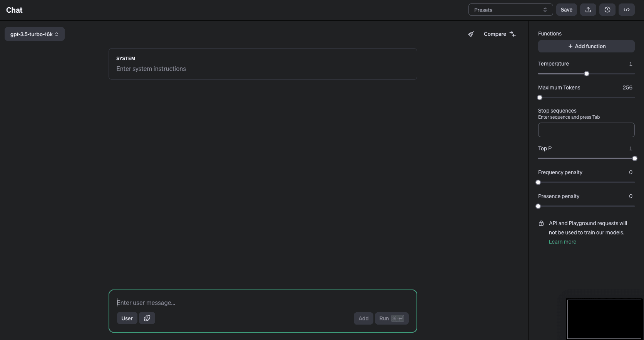Click the share/upload icon
The width and height of the screenshot is (644, 340).
tap(588, 10)
